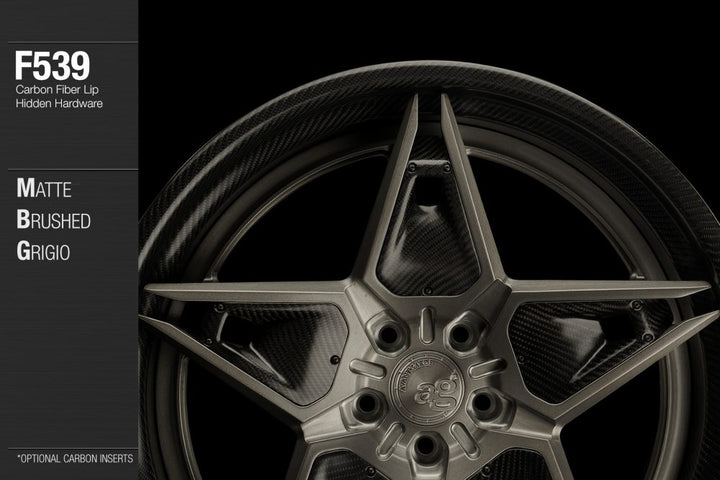Click the '*Optional Carbon Inserts' note

coord(75,458)
